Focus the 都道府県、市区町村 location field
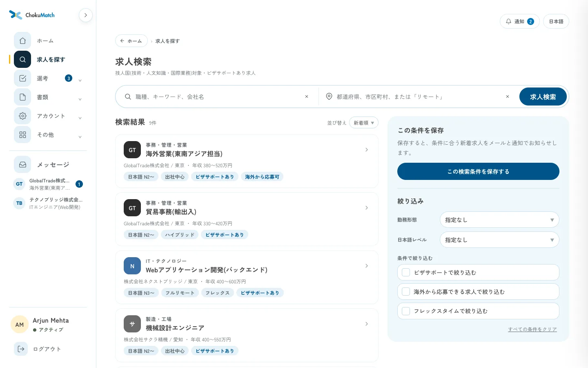 (x=419, y=97)
